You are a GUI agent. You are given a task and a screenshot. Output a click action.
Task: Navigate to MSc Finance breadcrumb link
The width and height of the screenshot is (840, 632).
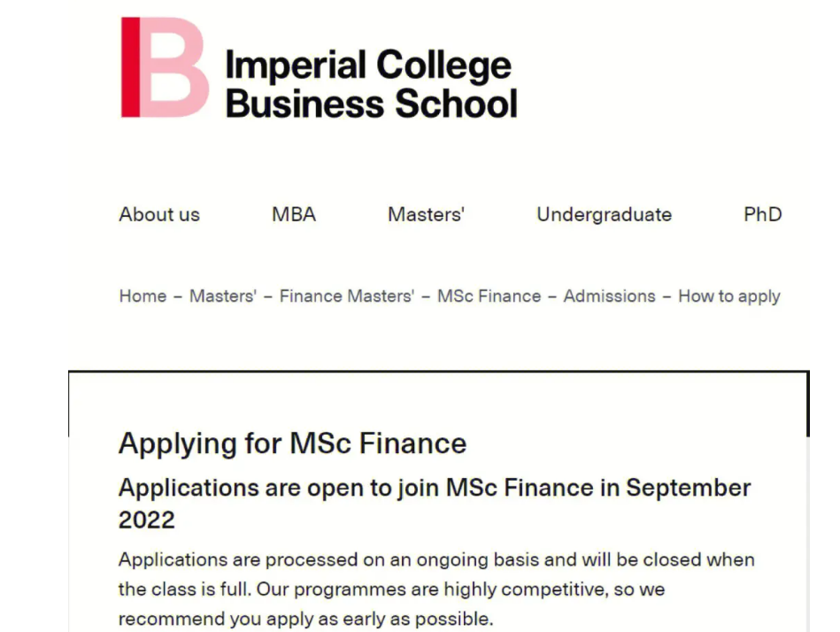click(x=489, y=296)
